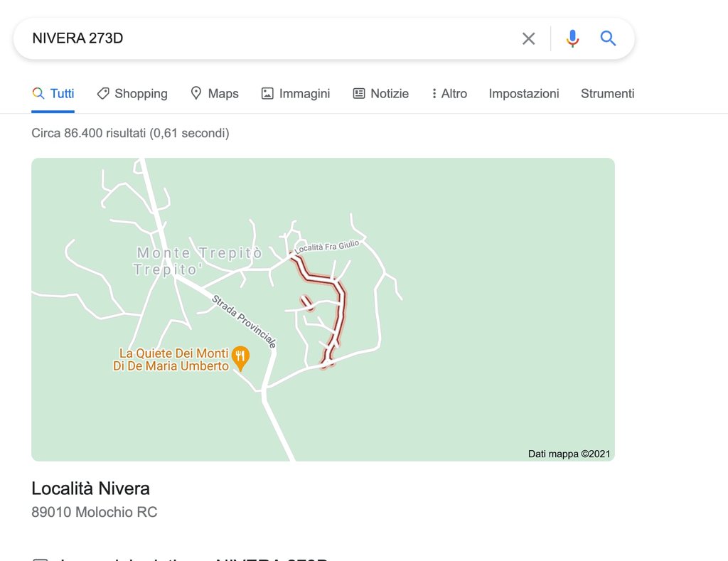
Task: Switch to the Shopping tab
Action: [x=132, y=94]
